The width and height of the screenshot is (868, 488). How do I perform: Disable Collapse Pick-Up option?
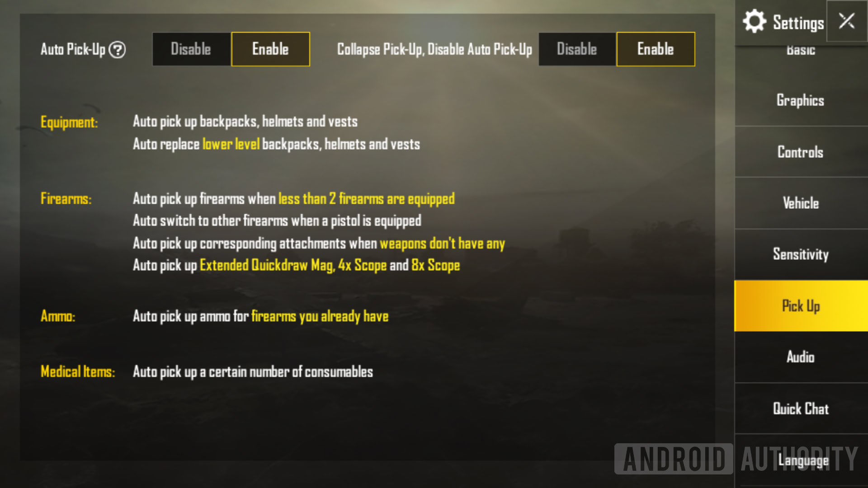coord(576,49)
